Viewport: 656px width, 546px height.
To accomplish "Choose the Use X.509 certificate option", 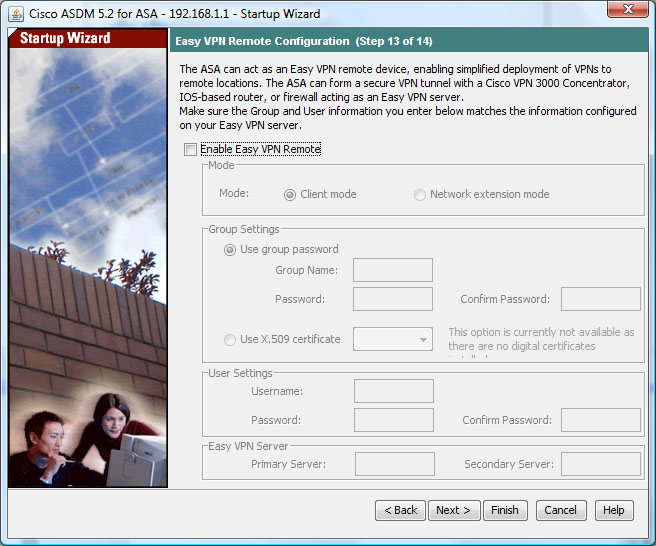I will coord(230,340).
